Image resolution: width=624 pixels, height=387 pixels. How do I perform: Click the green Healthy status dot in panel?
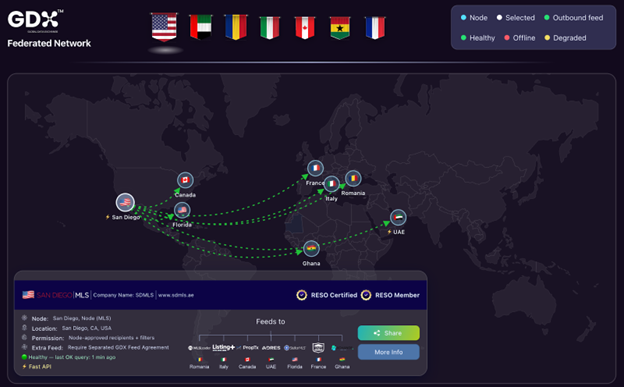24,357
